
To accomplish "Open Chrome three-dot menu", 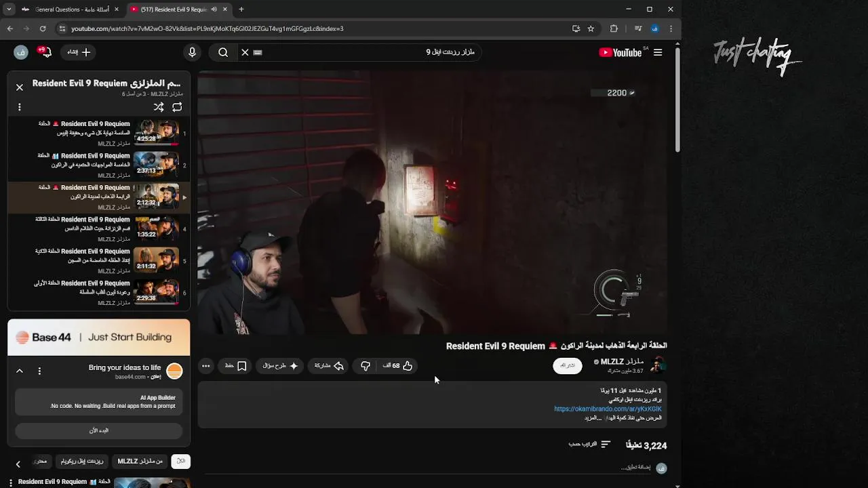I will pos(671,28).
